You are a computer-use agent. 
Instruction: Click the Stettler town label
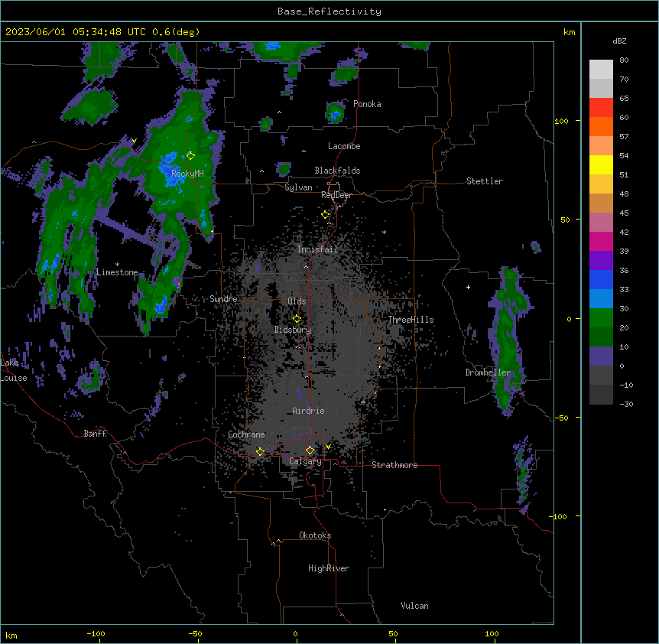click(485, 181)
